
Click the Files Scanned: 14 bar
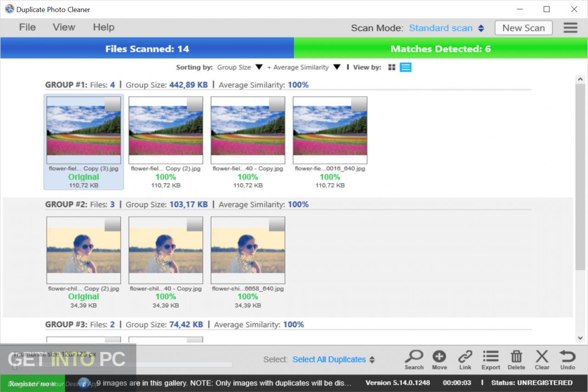click(147, 48)
